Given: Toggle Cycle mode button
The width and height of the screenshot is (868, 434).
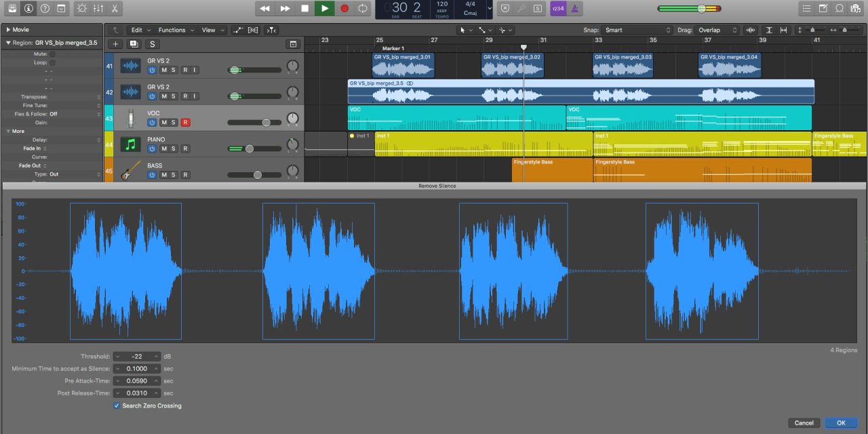Looking at the screenshot, I should point(363,8).
